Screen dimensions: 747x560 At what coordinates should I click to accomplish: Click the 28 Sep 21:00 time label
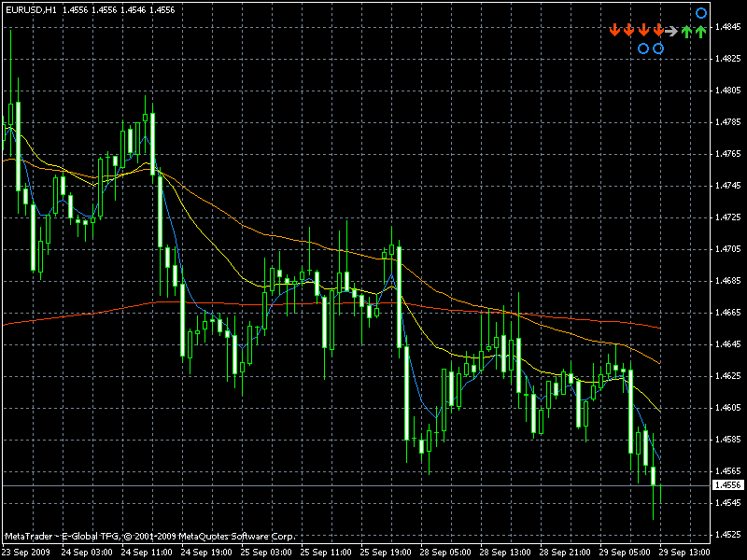tap(565, 553)
